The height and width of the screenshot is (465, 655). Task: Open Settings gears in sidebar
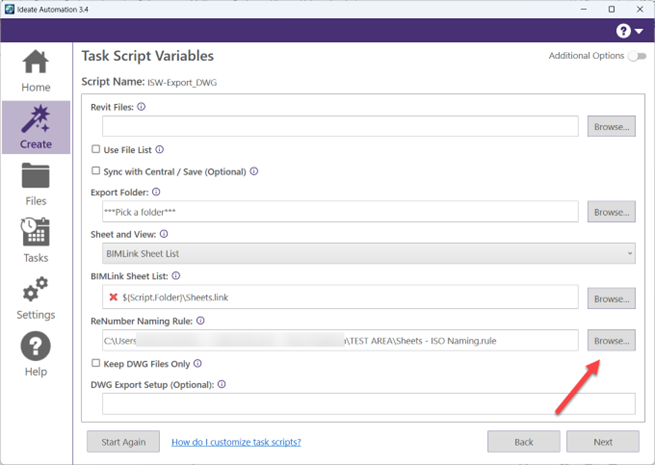35,298
